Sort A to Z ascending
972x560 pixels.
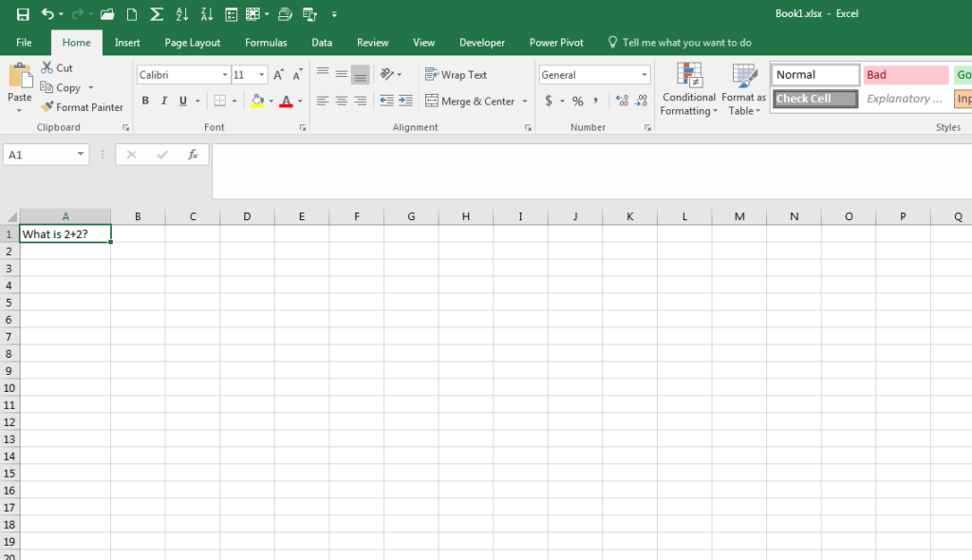[181, 14]
